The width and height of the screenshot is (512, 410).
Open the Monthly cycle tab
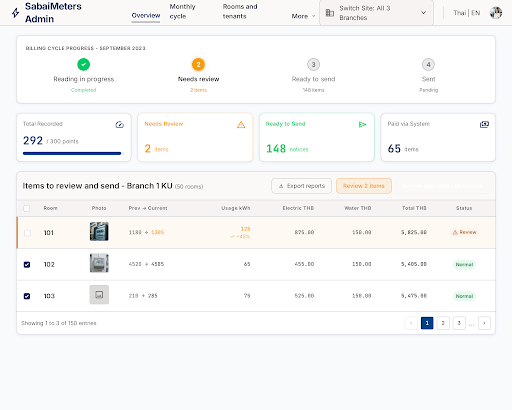click(182, 11)
